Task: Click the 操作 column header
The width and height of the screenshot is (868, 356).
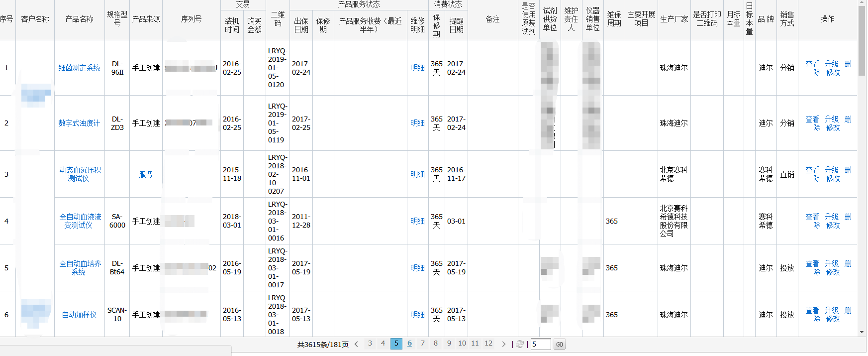Action: pos(827,19)
